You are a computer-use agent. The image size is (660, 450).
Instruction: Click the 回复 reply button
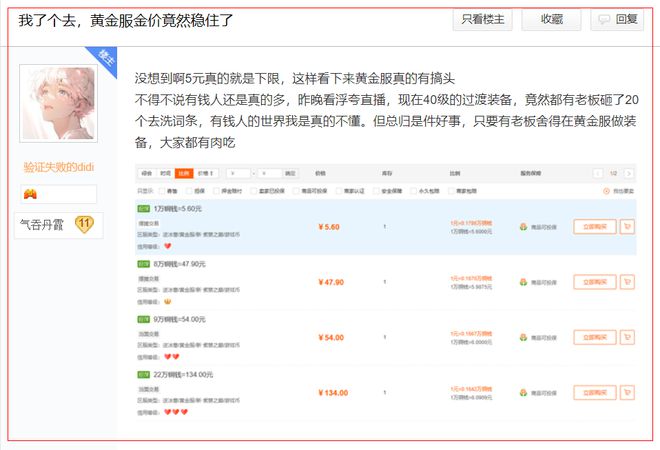click(617, 19)
